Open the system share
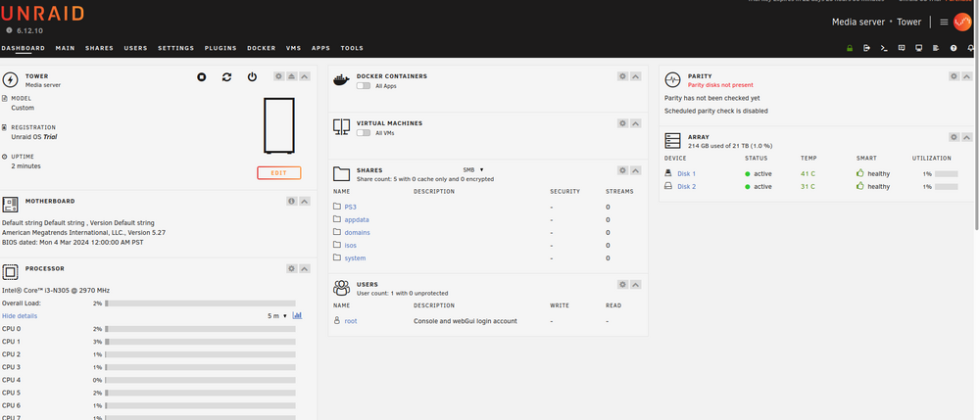 (x=355, y=257)
